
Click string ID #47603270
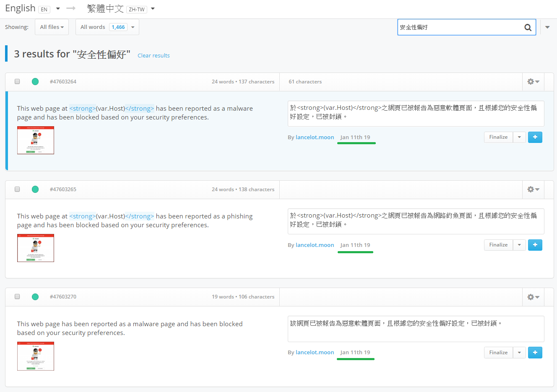(63, 297)
